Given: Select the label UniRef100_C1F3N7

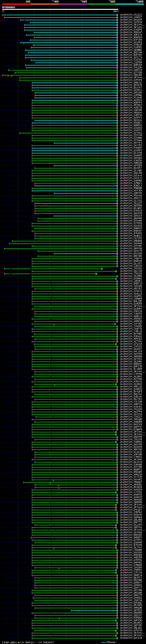Looking at the screenshot, I should (x=131, y=324).
